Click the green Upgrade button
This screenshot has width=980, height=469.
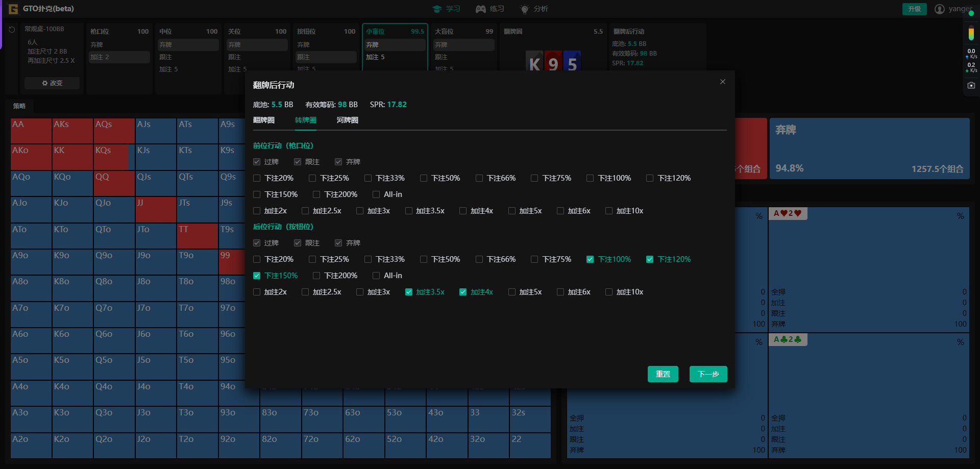(915, 9)
